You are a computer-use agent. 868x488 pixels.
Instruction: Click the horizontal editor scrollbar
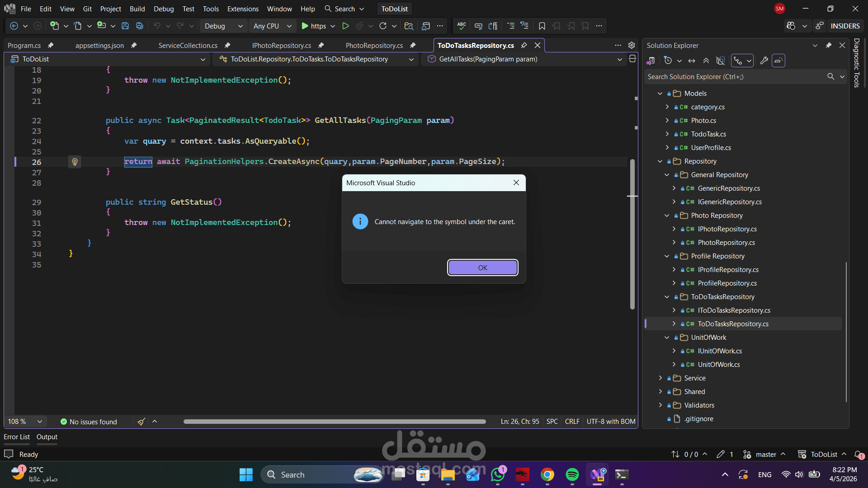(335, 422)
